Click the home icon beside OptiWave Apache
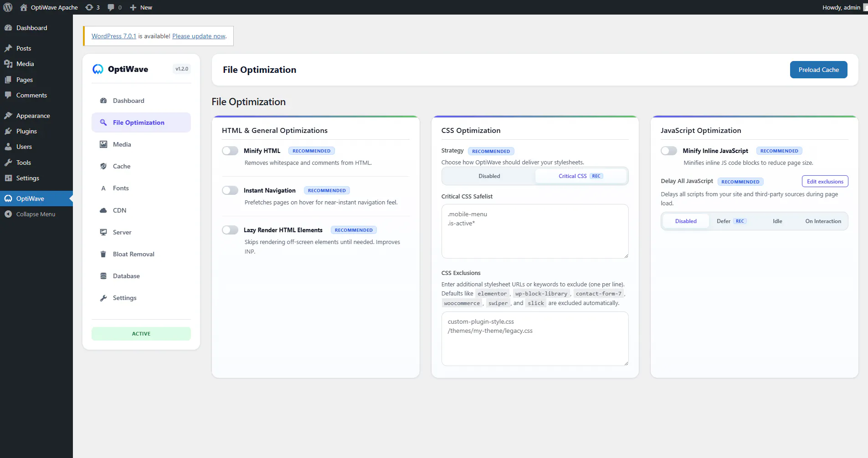The width and height of the screenshot is (868, 458). pyautogui.click(x=24, y=7)
